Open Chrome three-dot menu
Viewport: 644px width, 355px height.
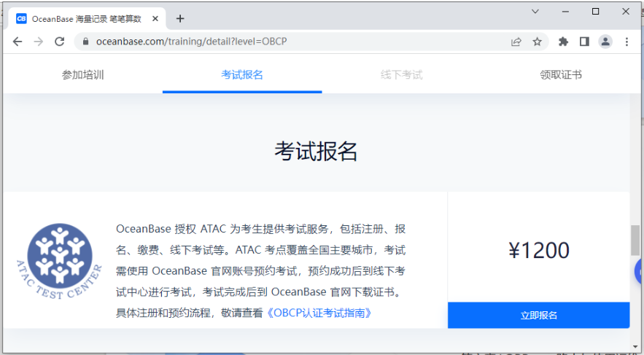click(x=626, y=42)
